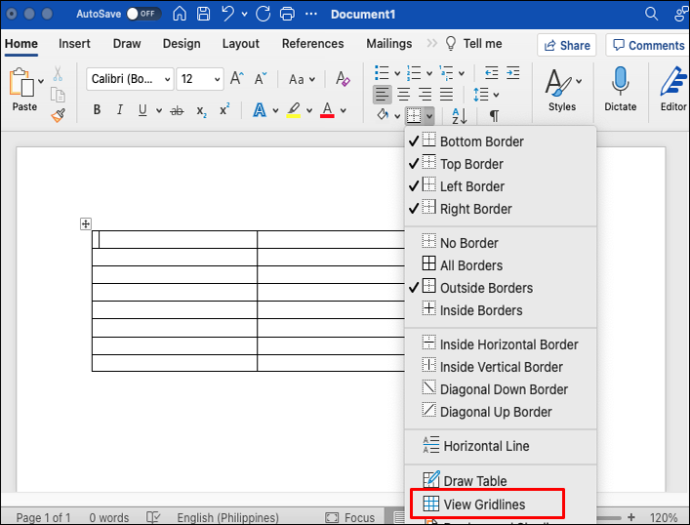
Task: Open the Editor pane
Action: (x=673, y=89)
